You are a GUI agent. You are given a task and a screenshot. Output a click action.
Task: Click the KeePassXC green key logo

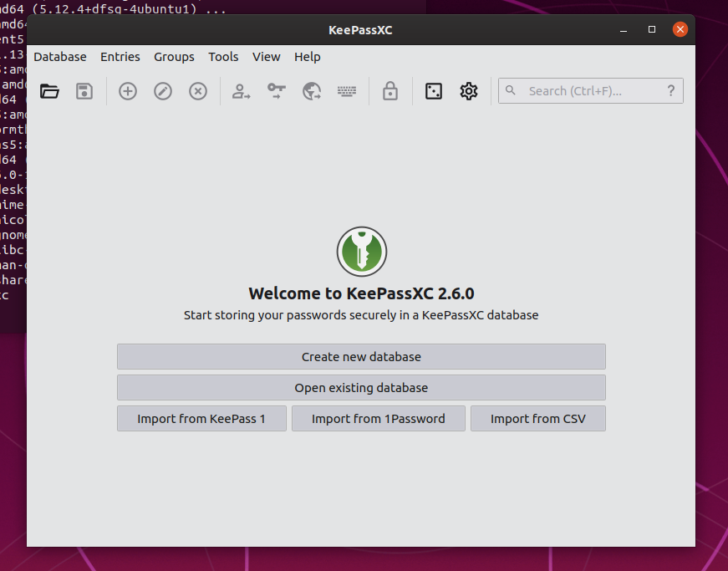[362, 252]
